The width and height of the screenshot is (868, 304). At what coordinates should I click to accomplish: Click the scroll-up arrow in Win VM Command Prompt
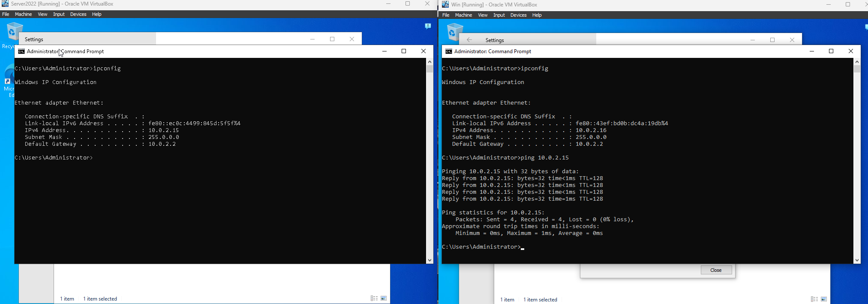tap(857, 62)
